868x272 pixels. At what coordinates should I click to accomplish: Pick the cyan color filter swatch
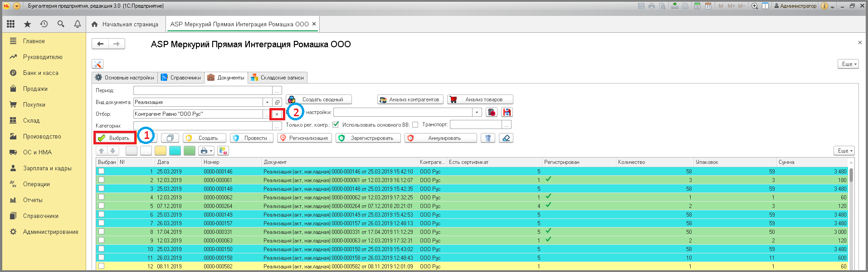click(x=175, y=151)
